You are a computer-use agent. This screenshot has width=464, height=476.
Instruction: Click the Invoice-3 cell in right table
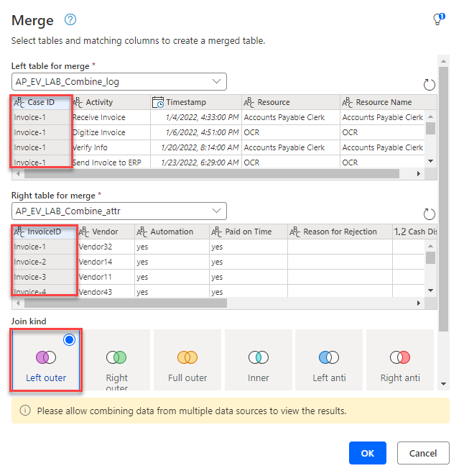tap(44, 277)
